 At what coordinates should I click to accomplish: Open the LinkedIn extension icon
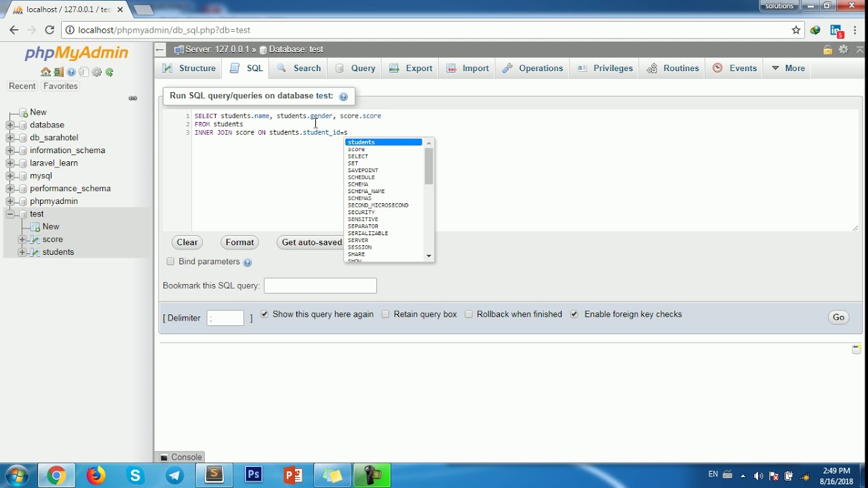coord(837,30)
